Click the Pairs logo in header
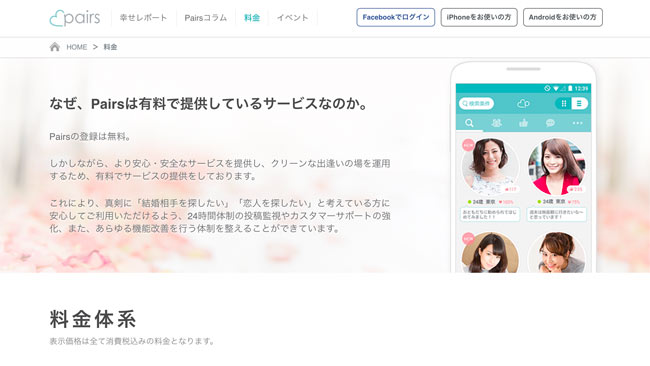Image resolution: width=650 pixels, height=366 pixels. (x=75, y=18)
